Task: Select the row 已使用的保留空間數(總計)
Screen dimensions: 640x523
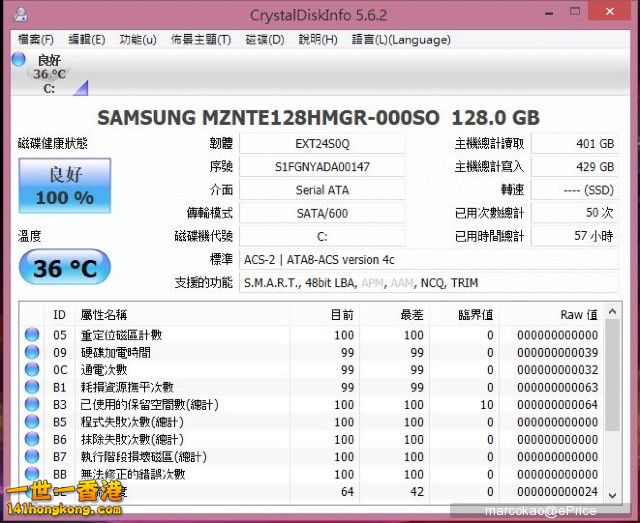Action: pyautogui.click(x=312, y=404)
